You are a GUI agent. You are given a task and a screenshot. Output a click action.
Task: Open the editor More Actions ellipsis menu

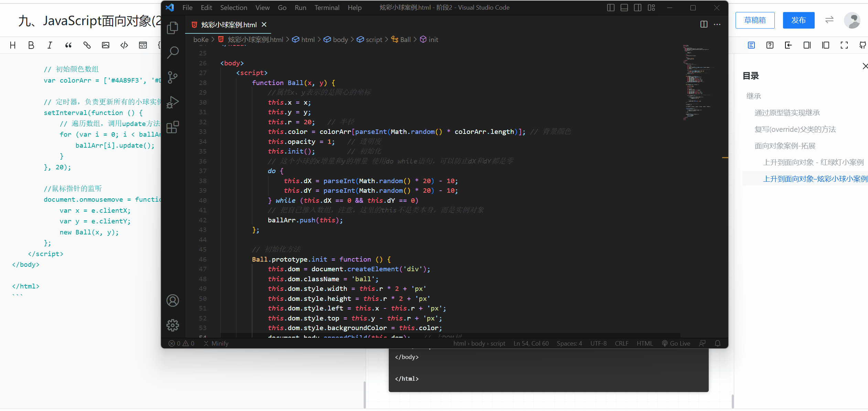coord(717,24)
